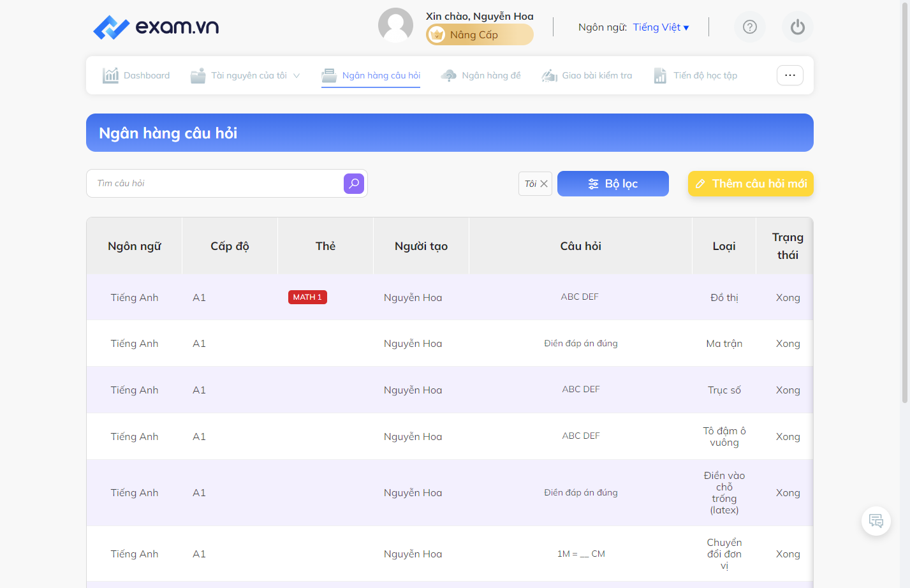Open the Tiếng Việt language dropdown
This screenshot has height=588, width=910.
point(661,27)
